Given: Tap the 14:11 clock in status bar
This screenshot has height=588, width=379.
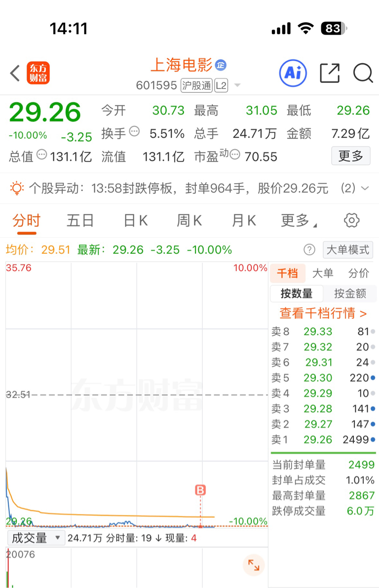Looking at the screenshot, I should (x=69, y=29).
